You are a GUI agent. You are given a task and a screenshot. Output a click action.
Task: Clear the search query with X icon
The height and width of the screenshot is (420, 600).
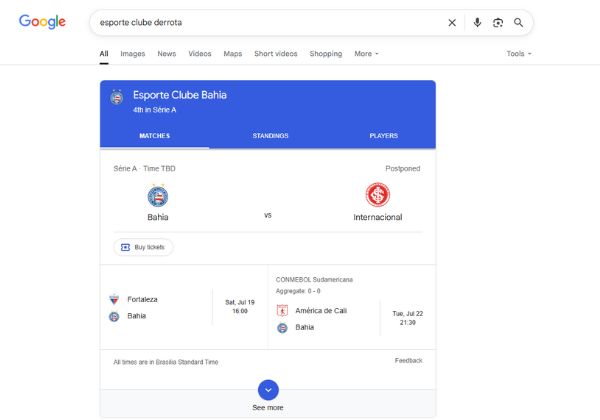pos(452,22)
